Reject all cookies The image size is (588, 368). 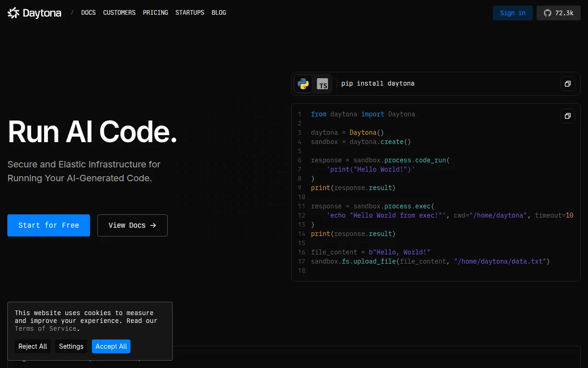(33, 346)
